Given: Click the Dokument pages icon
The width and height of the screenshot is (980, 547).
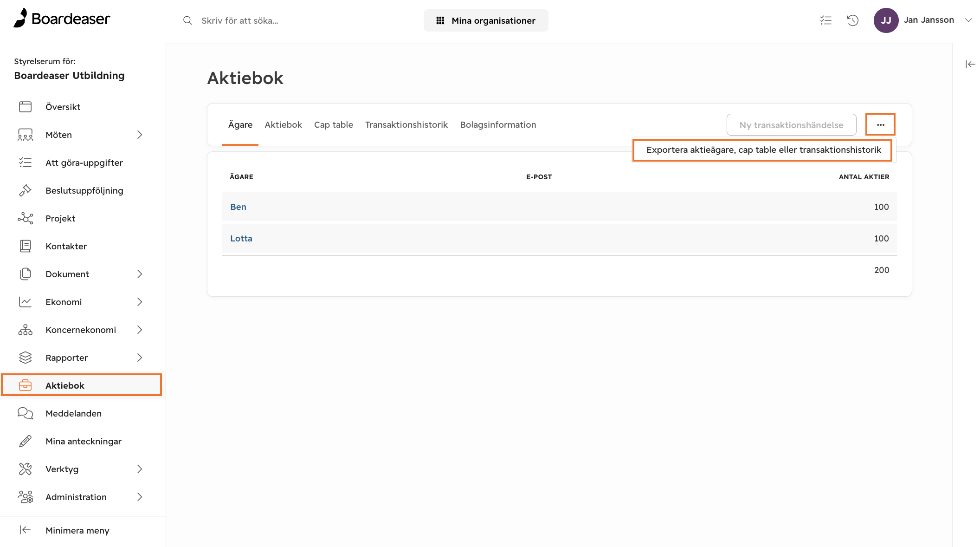Looking at the screenshot, I should coord(25,274).
